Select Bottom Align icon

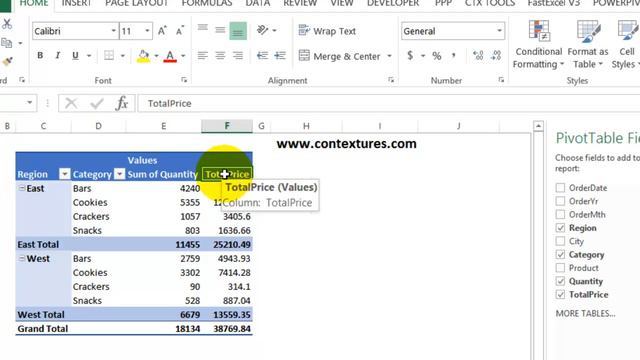(238, 31)
